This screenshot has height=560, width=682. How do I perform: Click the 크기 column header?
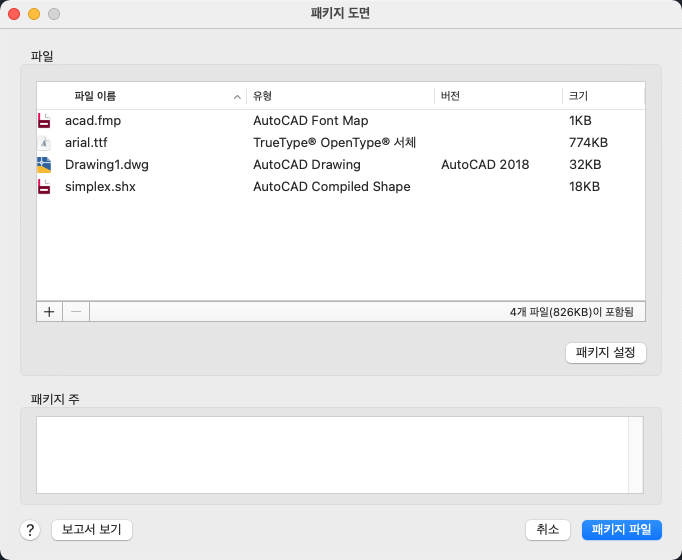point(578,96)
